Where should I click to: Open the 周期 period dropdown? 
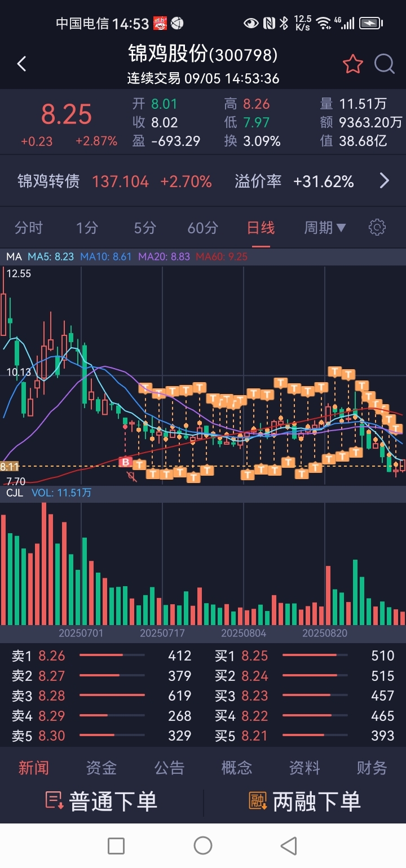[325, 228]
